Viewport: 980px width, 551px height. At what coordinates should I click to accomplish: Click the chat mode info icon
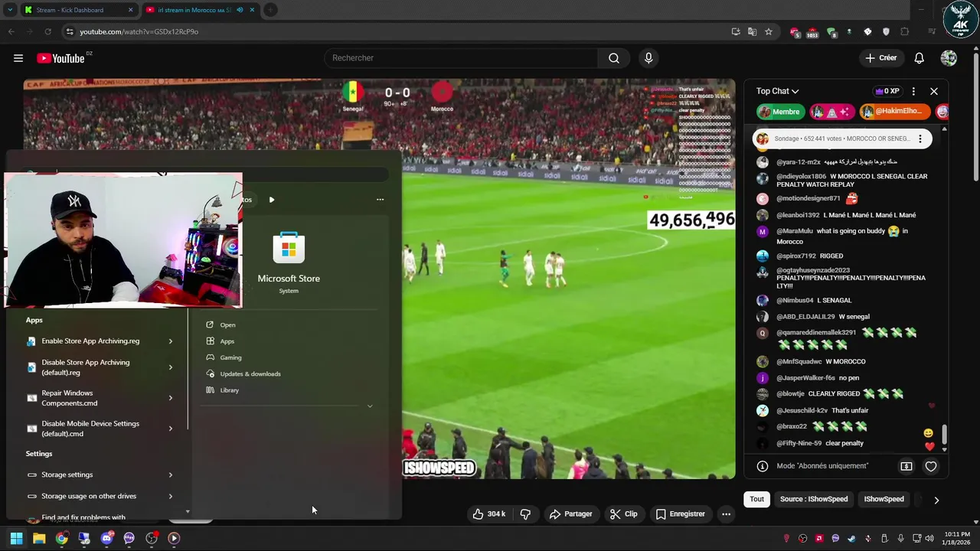[763, 466]
